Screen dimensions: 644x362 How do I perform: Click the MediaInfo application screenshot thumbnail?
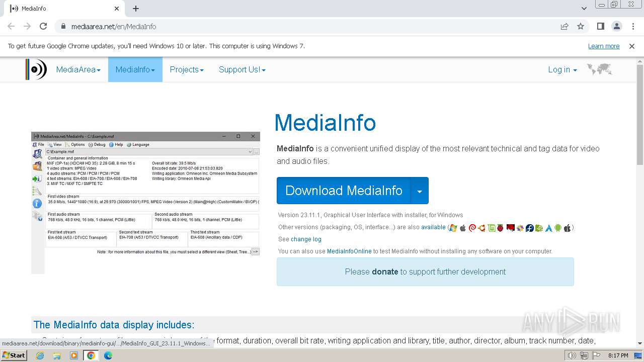pos(145,203)
